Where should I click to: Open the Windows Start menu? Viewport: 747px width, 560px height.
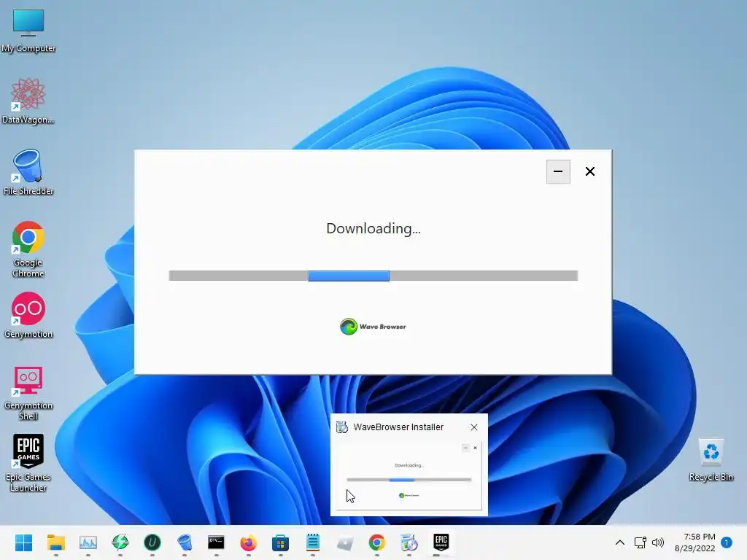[x=23, y=542]
